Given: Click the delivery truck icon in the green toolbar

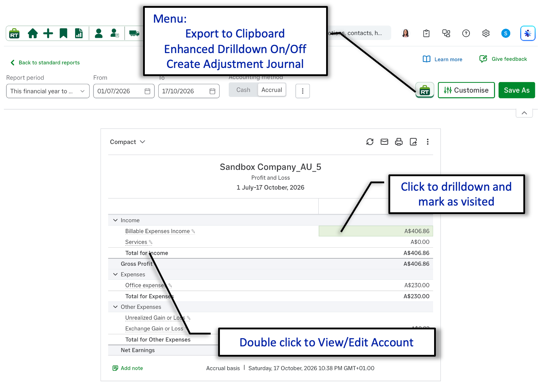Looking at the screenshot, I should 134,34.
